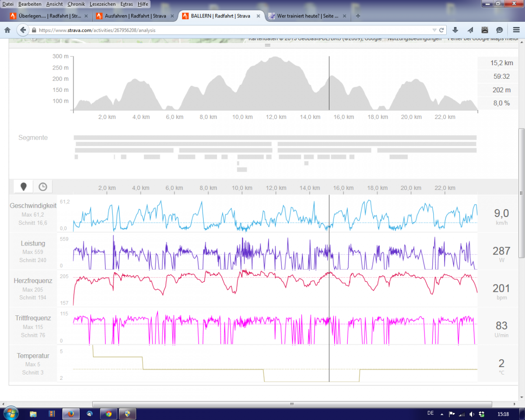Open Firefox downloads arrow icon
Image resolution: width=525 pixels, height=420 pixels.
coord(455,30)
